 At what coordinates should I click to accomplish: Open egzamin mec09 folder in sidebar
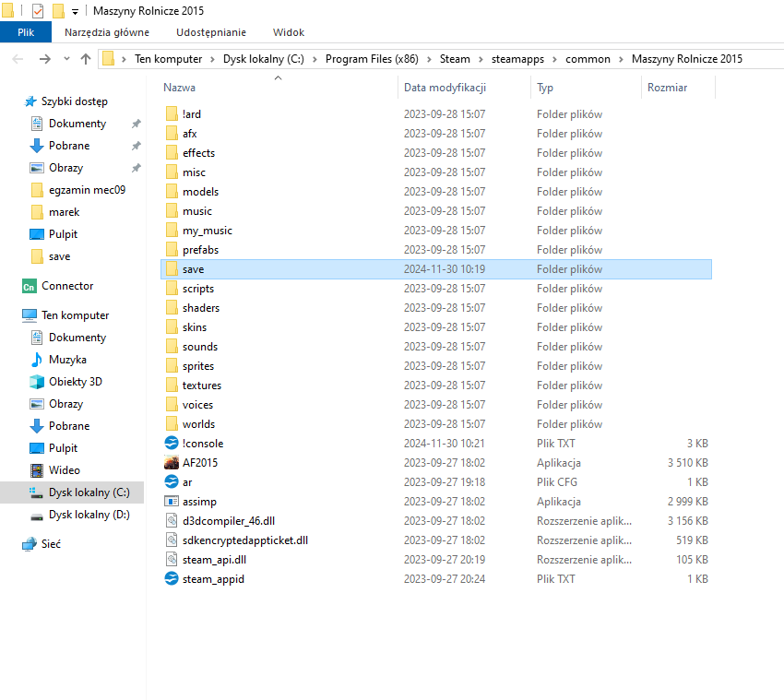point(87,190)
